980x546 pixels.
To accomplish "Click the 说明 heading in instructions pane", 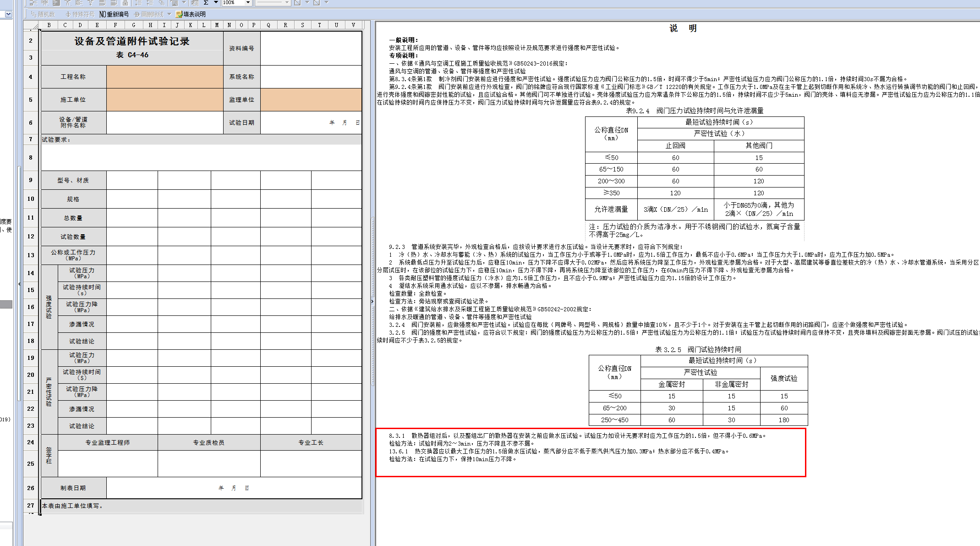I will 683,28.
